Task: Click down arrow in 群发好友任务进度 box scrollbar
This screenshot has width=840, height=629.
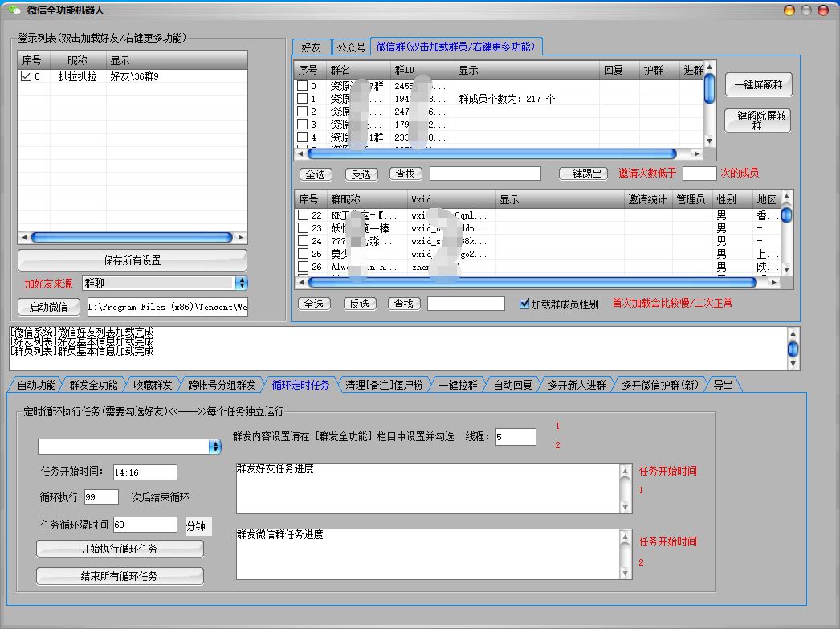Action: point(626,508)
